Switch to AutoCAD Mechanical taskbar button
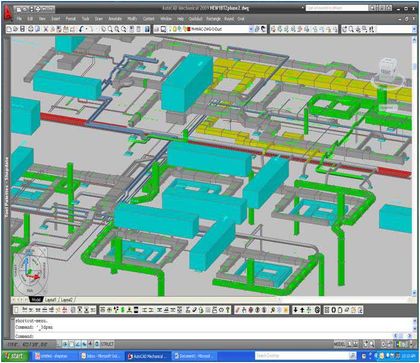 tap(149, 356)
